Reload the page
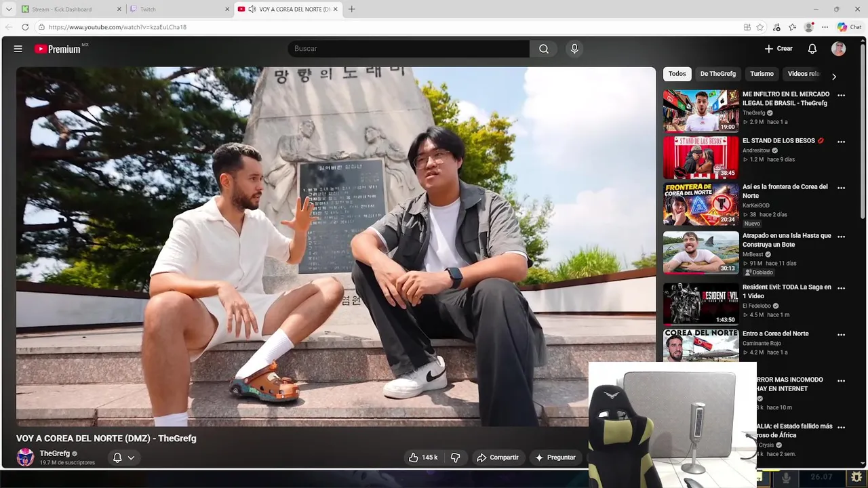Screen dimensions: 868x488 click(x=25, y=27)
